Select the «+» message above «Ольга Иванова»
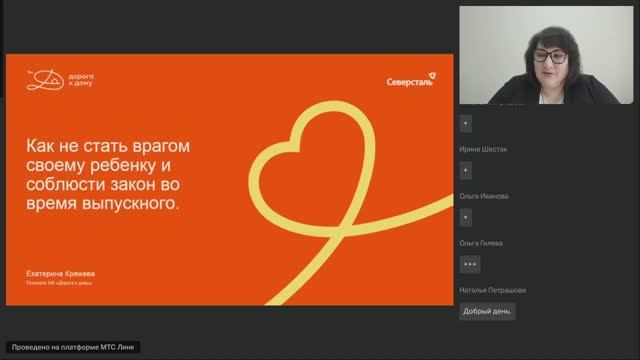640x360 pixels. pyautogui.click(x=466, y=170)
